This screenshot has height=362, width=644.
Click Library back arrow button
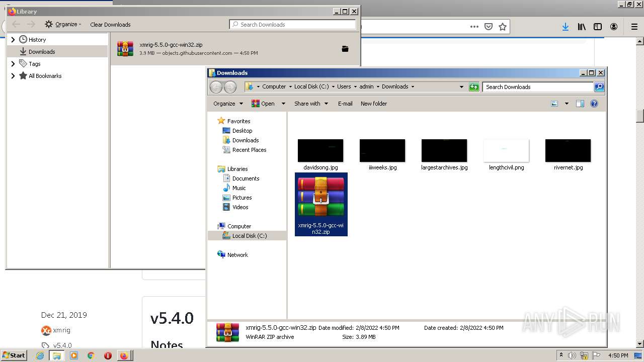16,24
